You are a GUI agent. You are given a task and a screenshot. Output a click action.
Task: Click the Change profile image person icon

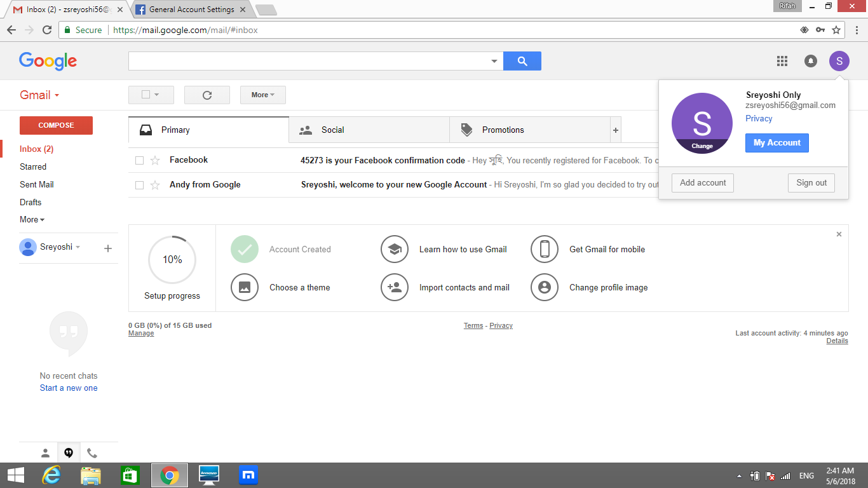[x=545, y=287]
